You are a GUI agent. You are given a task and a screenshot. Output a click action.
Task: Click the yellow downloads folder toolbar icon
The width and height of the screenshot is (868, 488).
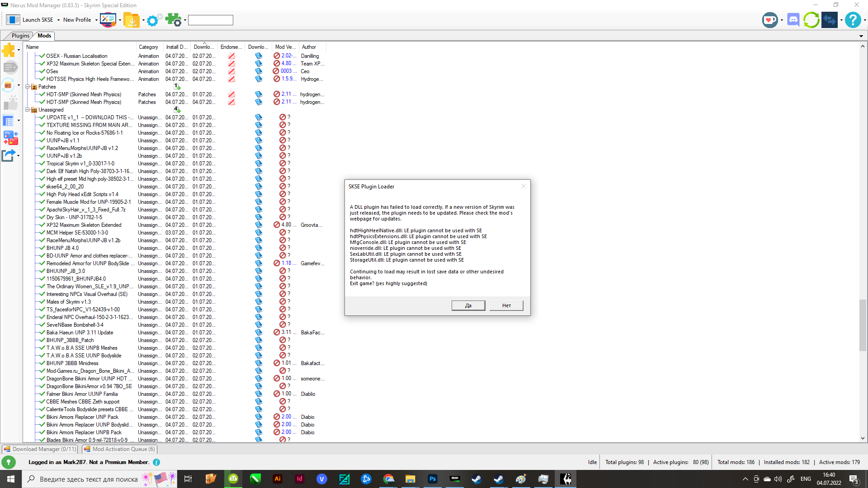(132, 20)
